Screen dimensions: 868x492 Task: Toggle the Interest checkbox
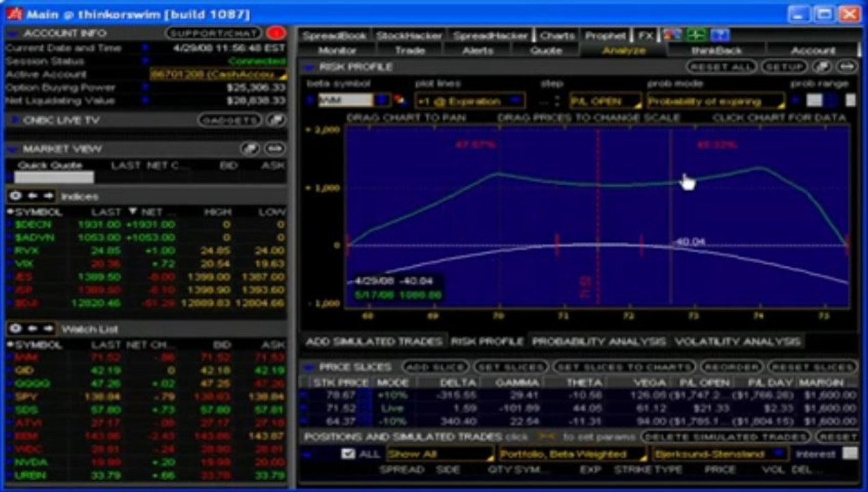point(850,453)
